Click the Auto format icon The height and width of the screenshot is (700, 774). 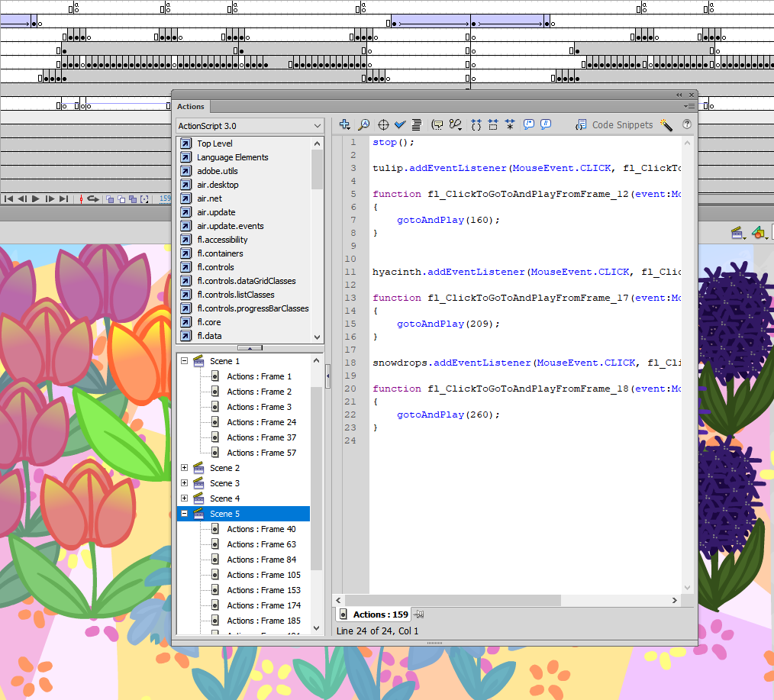coord(417,124)
